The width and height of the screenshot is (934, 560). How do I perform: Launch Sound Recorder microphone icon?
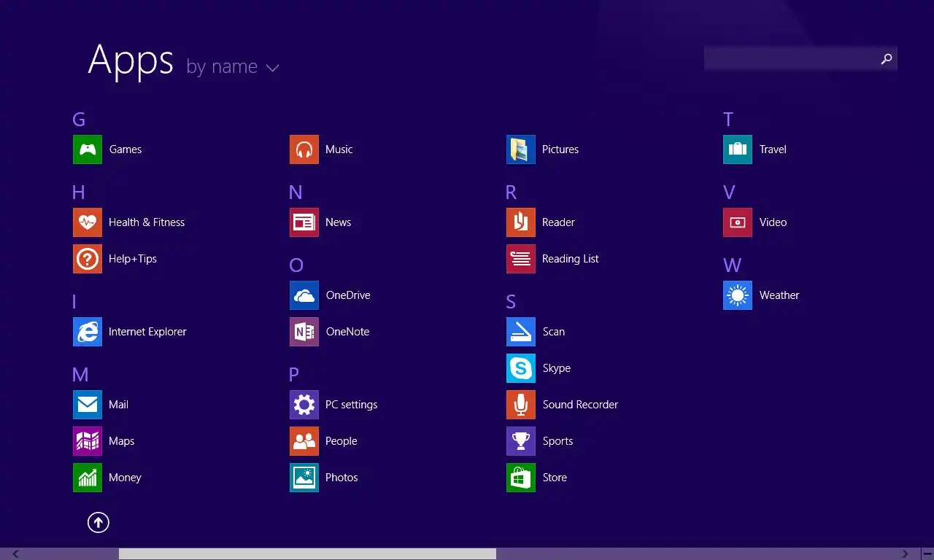click(x=521, y=405)
